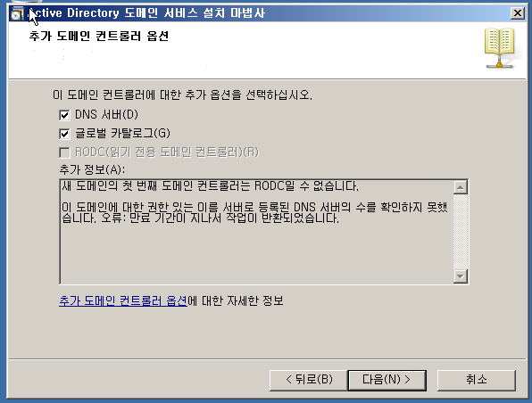Image resolution: width=532 pixels, height=403 pixels.
Task: Select the RODC일 수 없습니다 message line
Action: point(210,185)
